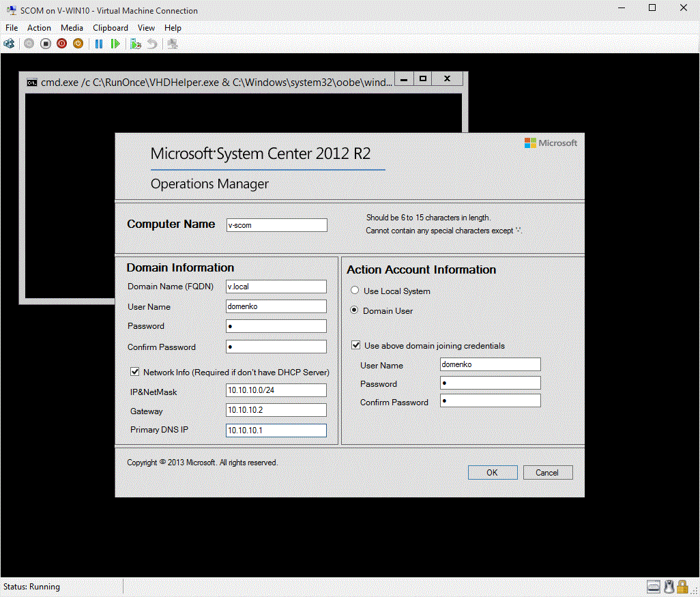This screenshot has width=700, height=597.
Task: Click the orange Save state icon
Action: click(78, 44)
